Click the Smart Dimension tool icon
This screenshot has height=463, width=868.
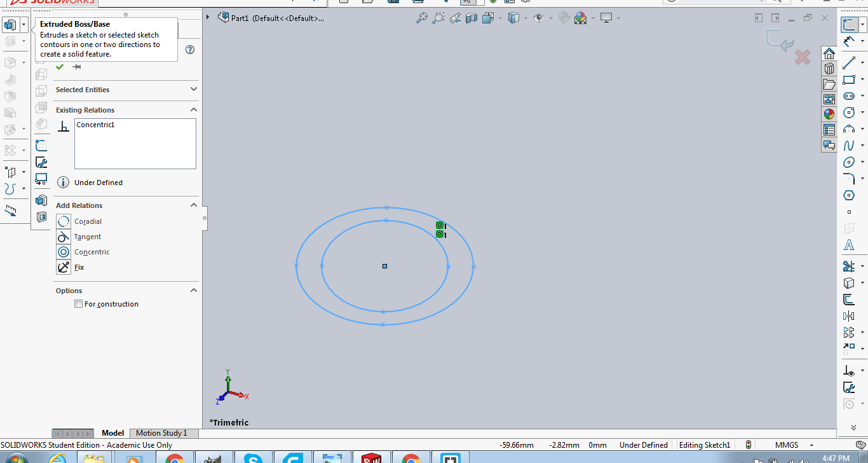(x=849, y=41)
